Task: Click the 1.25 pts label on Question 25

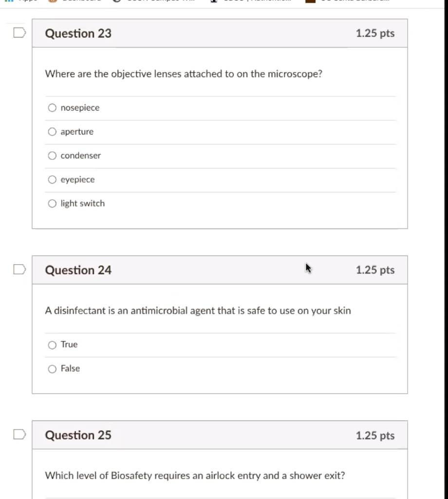Action: [x=375, y=436]
